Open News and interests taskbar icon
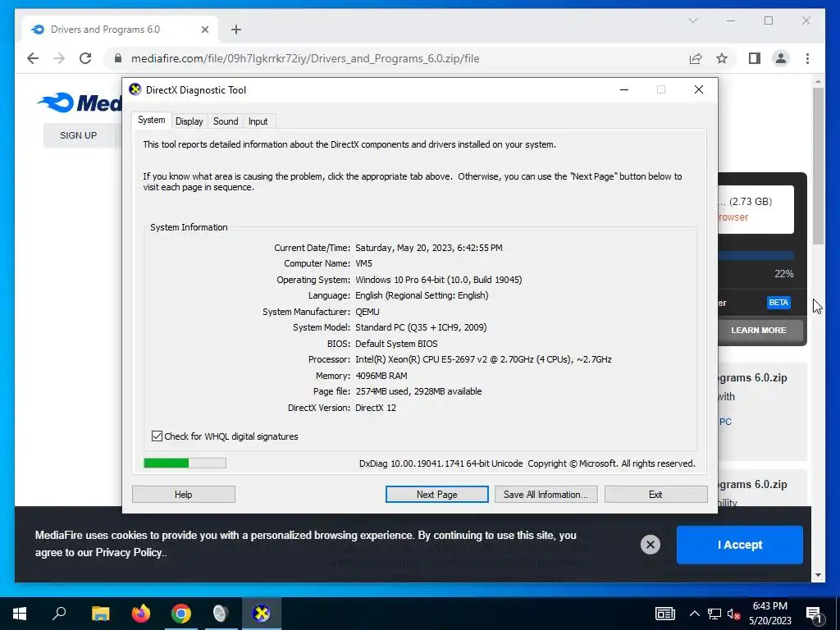 point(664,614)
